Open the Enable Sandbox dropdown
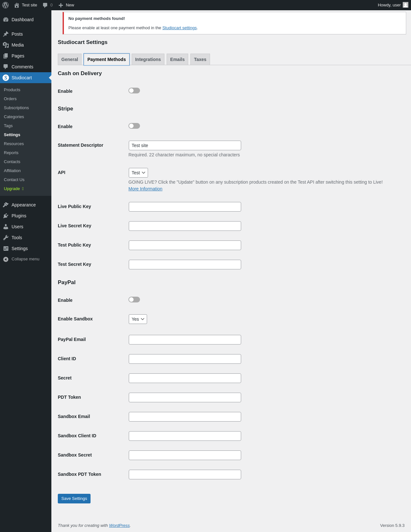The image size is (411, 532). [138, 319]
